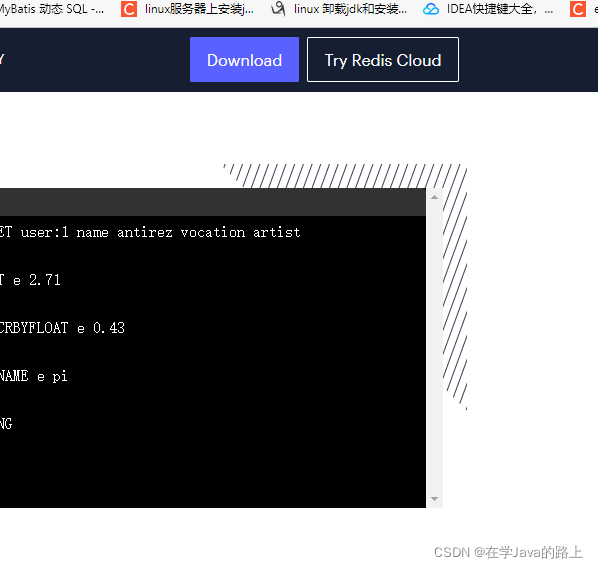The height and width of the screenshot is (568, 598).
Task: Click the terminal's dark gray title bar
Action: click(213, 202)
